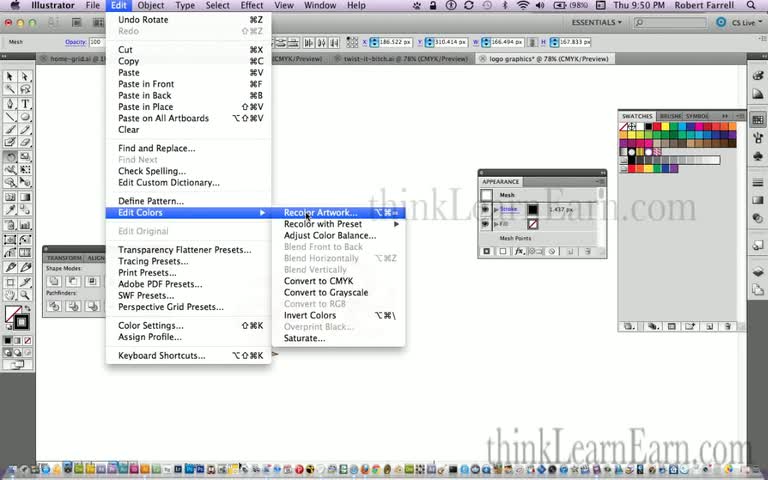Bring Fill box to front in toolbox
768x480 pixels.
coord(11,312)
